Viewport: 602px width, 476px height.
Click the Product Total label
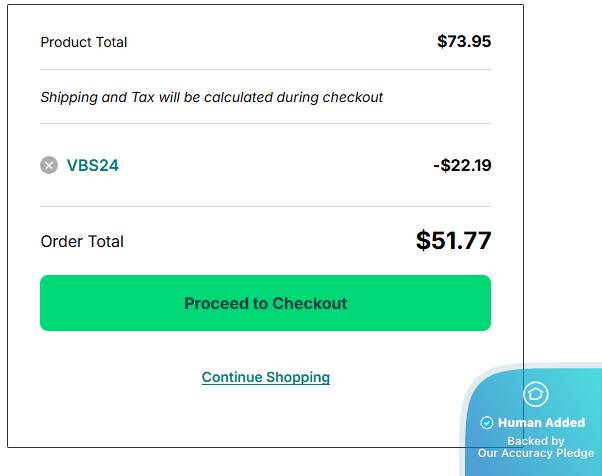[84, 42]
